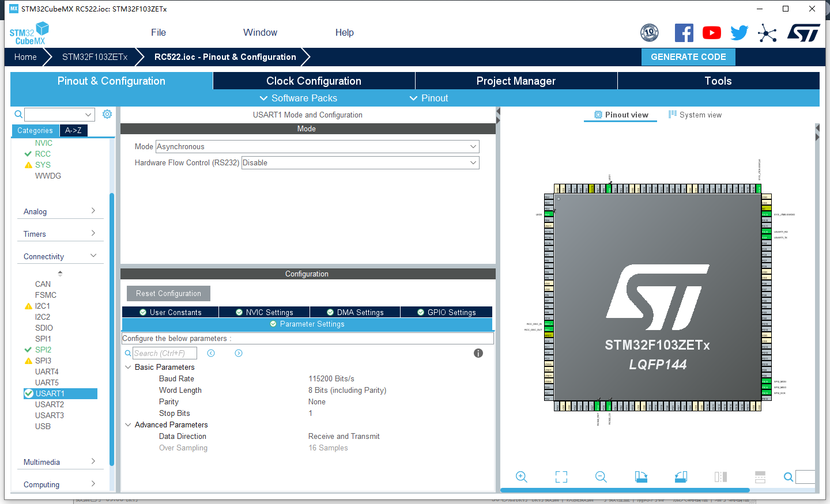Select the RCC entry with the green check

[43, 154]
